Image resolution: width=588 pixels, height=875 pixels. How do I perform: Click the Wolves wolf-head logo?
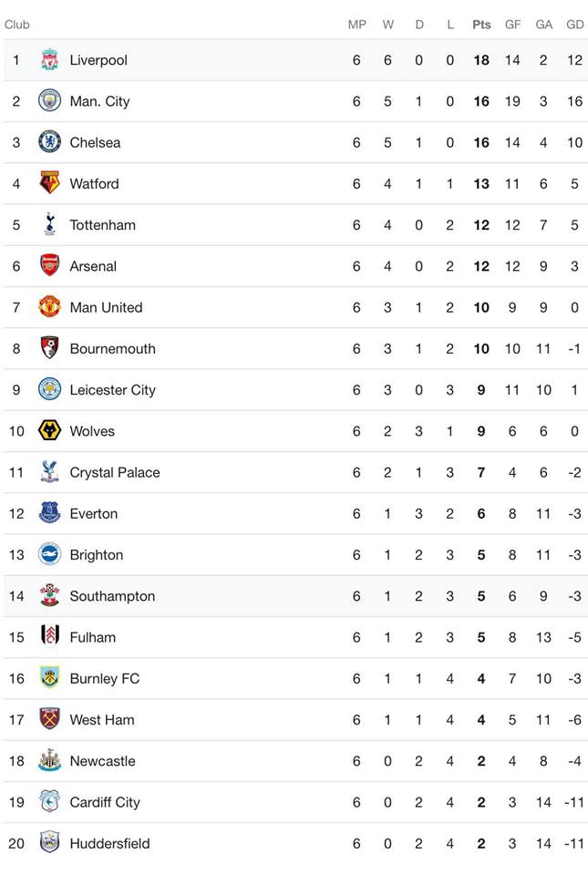click(x=49, y=431)
